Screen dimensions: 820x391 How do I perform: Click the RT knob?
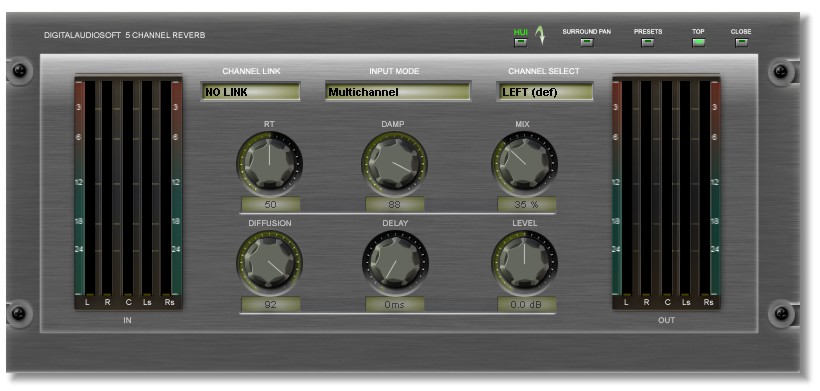coord(269,164)
